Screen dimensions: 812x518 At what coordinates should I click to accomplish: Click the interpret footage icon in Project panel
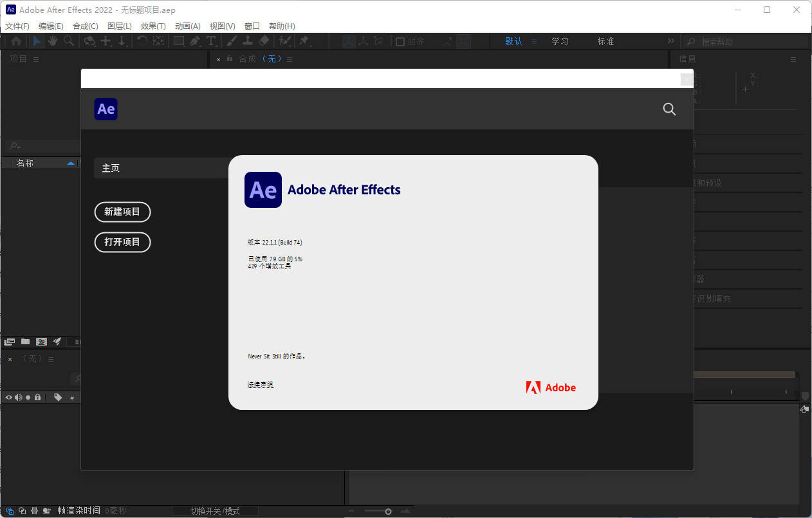point(9,342)
